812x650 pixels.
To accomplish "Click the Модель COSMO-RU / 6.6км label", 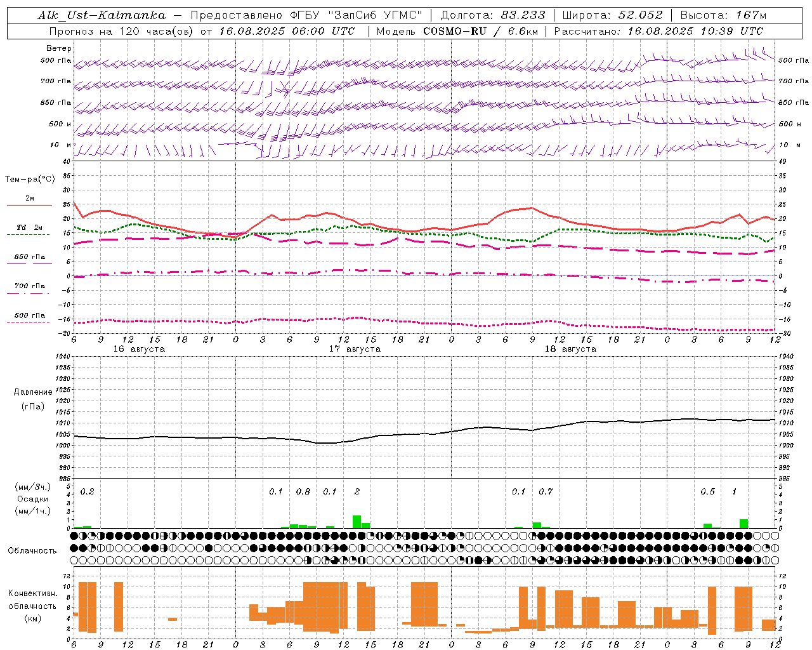I will click(x=457, y=31).
